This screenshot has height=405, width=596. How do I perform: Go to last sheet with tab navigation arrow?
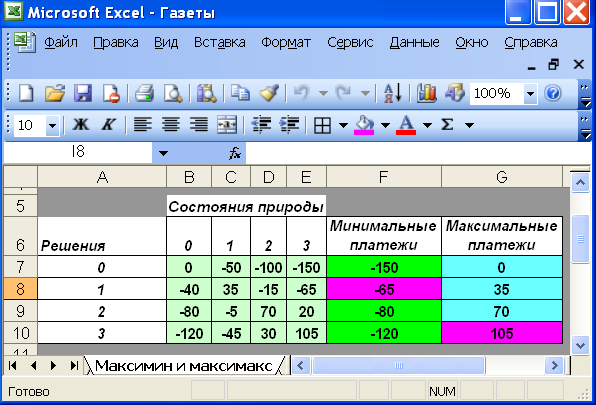(x=74, y=366)
